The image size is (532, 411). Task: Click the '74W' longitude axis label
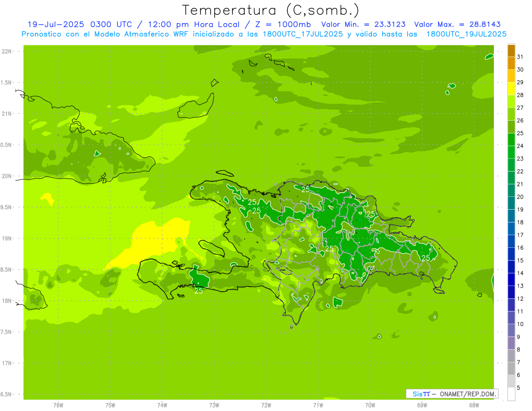pyautogui.click(x=162, y=405)
